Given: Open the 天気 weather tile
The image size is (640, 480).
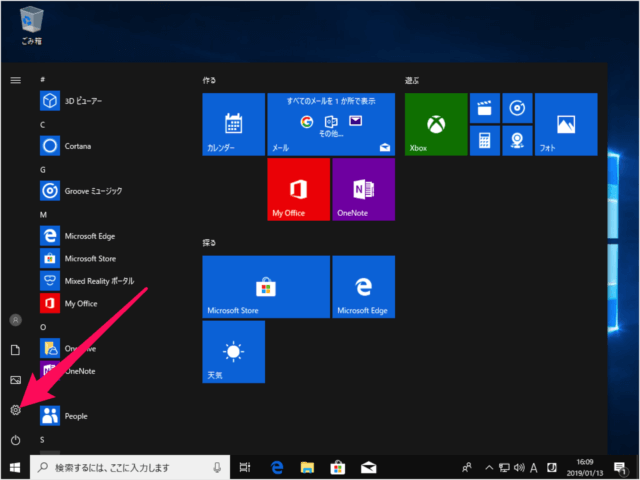Looking at the screenshot, I should [x=233, y=352].
